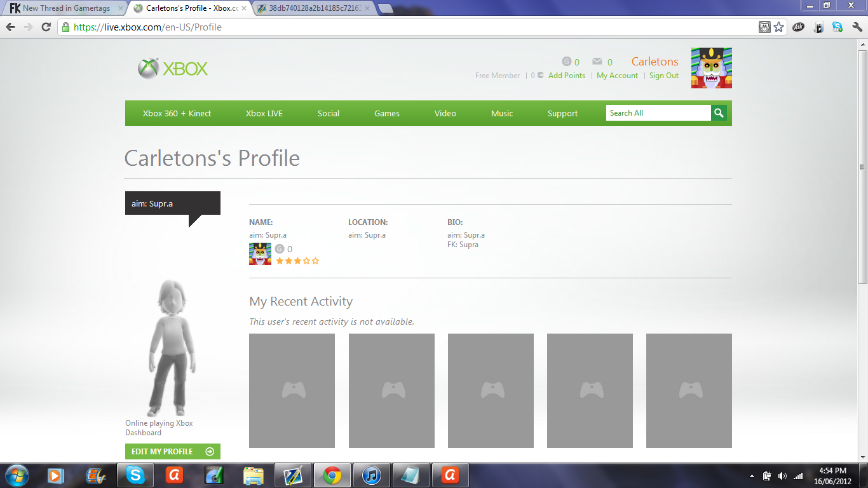Image resolution: width=868 pixels, height=488 pixels.
Task: Click the large gamerpic in the header
Action: pos(712,68)
